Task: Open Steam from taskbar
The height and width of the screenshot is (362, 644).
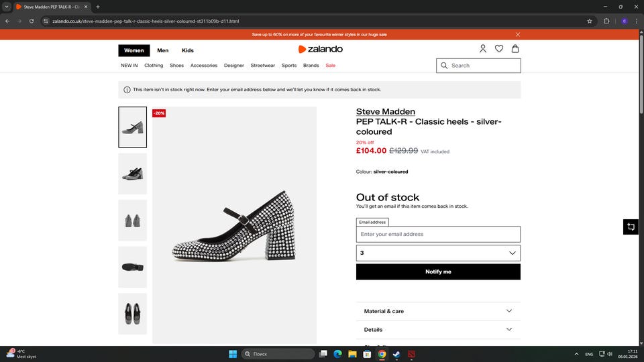Action: 396,354
